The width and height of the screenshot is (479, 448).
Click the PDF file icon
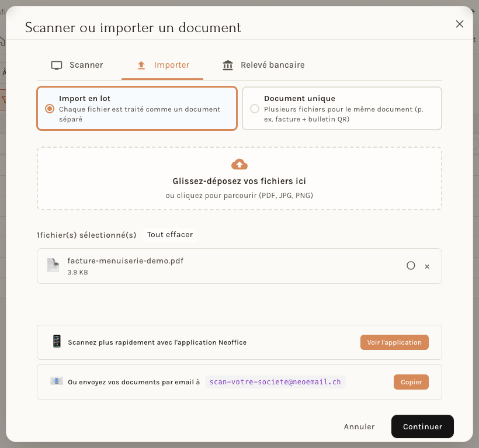pyautogui.click(x=53, y=265)
